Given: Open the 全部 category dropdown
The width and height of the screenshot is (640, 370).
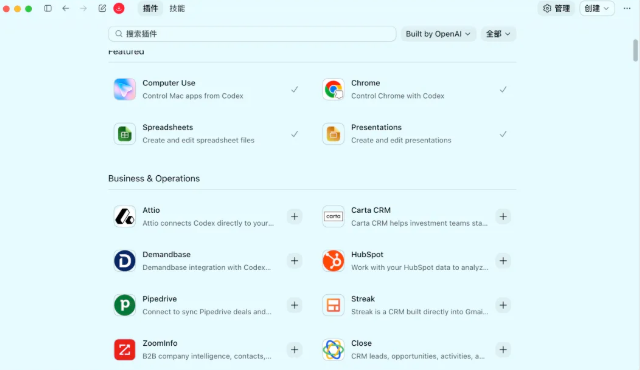Looking at the screenshot, I should pos(498,34).
